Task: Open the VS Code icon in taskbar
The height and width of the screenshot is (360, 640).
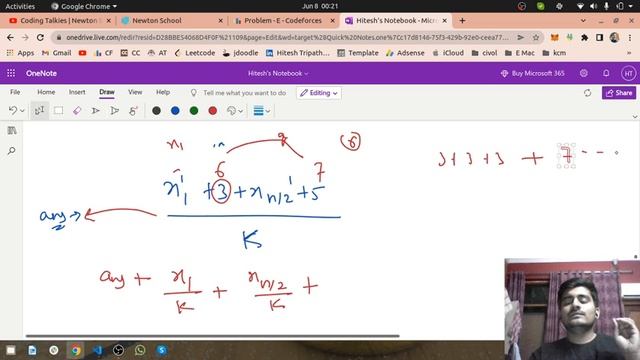Action: pyautogui.click(x=97, y=350)
